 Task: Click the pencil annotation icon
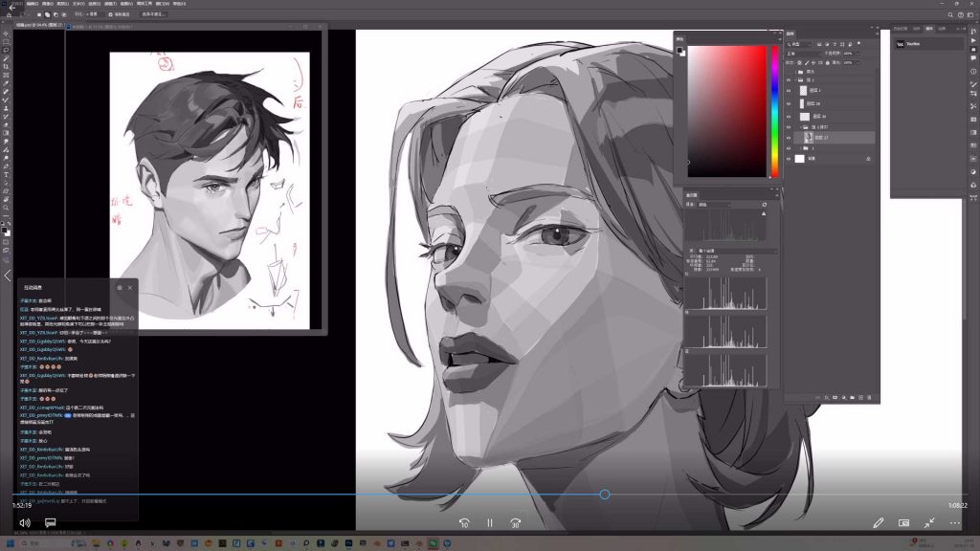pos(879,523)
